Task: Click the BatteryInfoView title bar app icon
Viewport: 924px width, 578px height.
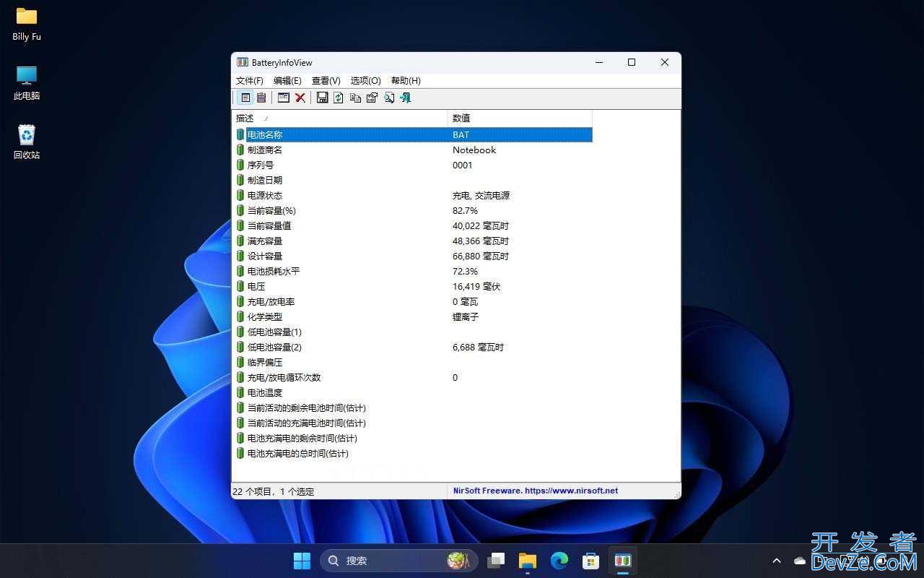Action: 243,62
